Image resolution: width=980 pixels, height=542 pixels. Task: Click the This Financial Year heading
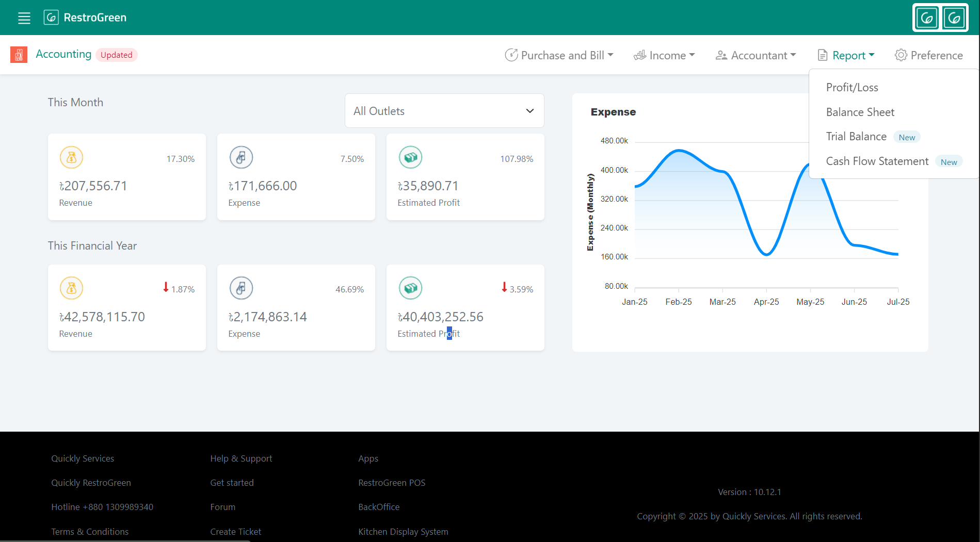tap(92, 246)
